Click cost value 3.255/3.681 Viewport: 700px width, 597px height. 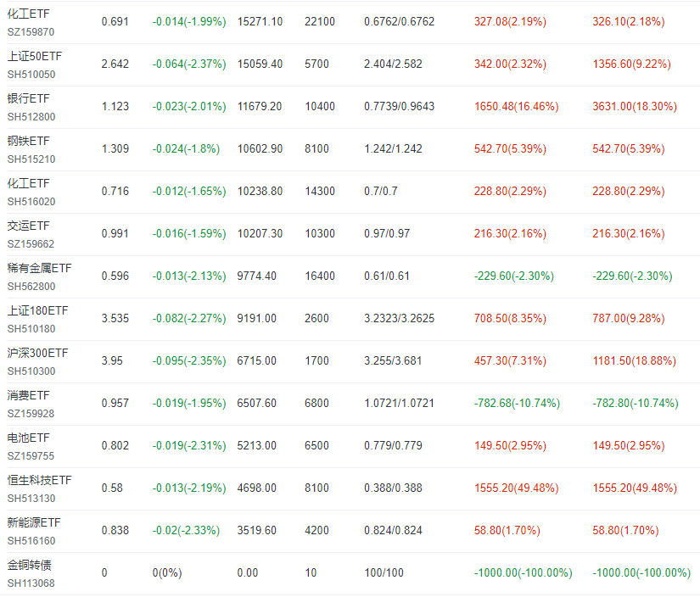click(393, 361)
